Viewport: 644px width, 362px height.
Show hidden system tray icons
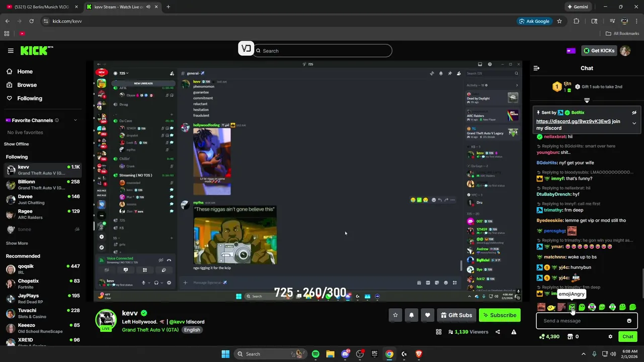584,354
